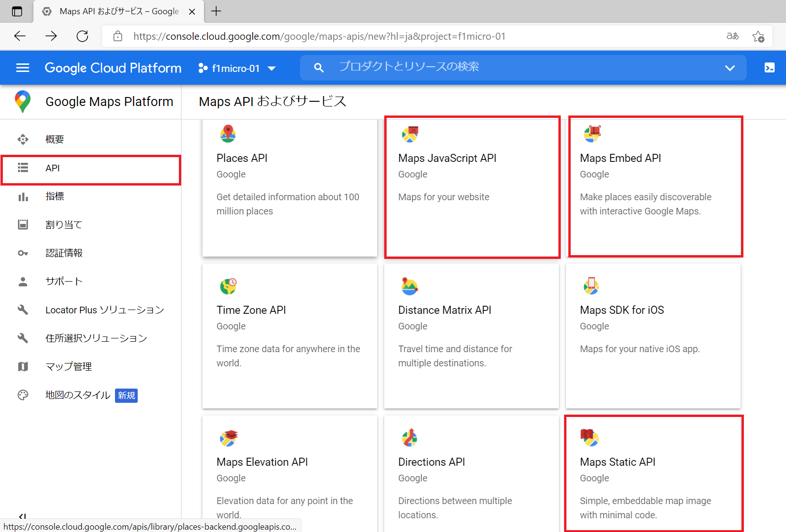Click the 地図のスタイル palette icon
Screen dimensions: 786x532
[23, 395]
